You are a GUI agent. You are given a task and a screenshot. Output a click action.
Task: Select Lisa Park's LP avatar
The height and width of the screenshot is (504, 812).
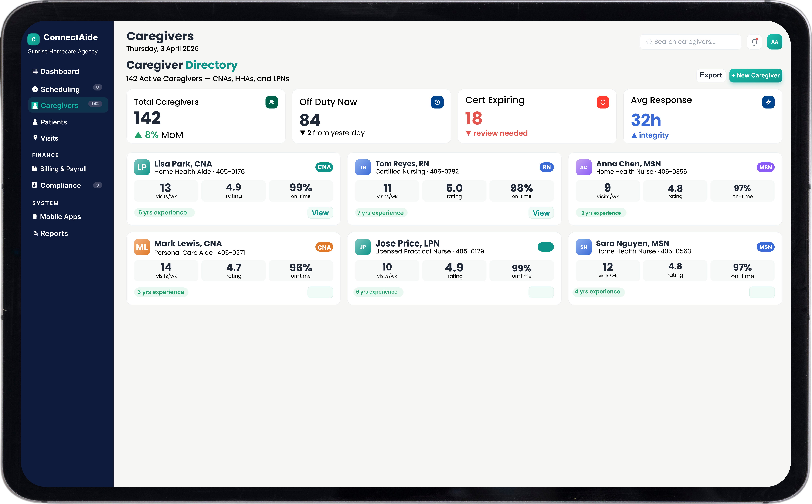(x=142, y=167)
